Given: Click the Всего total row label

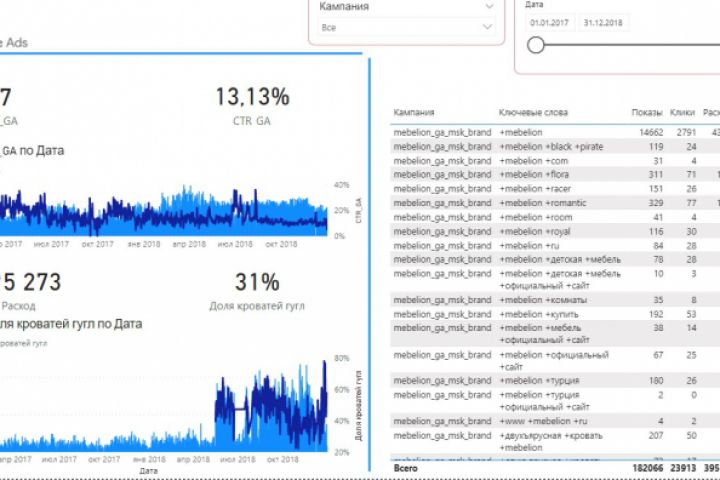Looking at the screenshot, I should (405, 468).
